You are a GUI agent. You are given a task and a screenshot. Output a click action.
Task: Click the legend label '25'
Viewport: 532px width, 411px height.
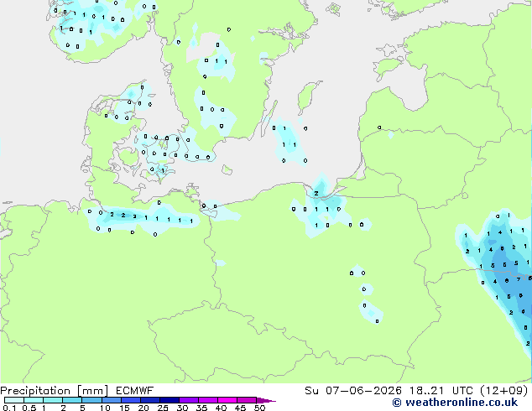tap(163, 408)
